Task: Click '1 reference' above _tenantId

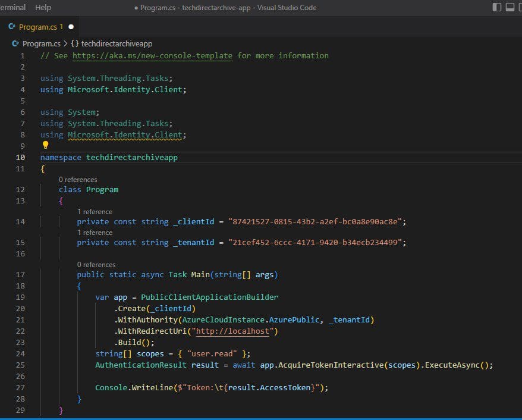Action: click(x=95, y=233)
